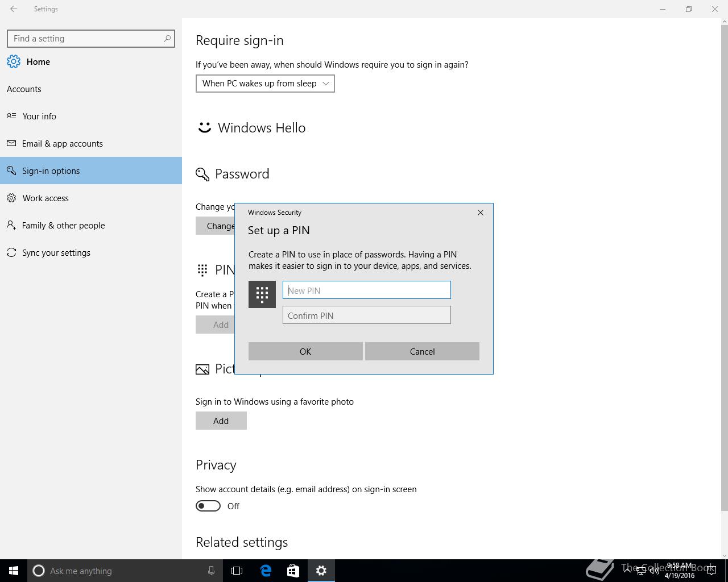Click the Cortana Ask me anything box
Image resolution: width=728 pixels, height=582 pixels.
tap(124, 571)
